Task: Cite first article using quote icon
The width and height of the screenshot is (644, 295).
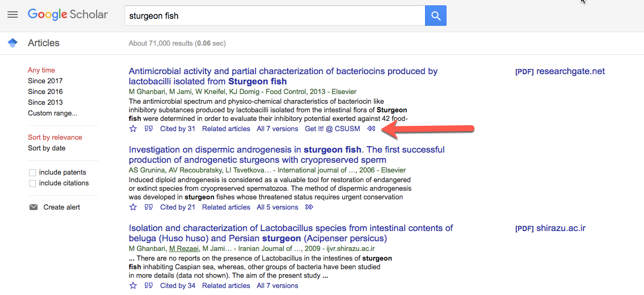Action: click(x=149, y=129)
